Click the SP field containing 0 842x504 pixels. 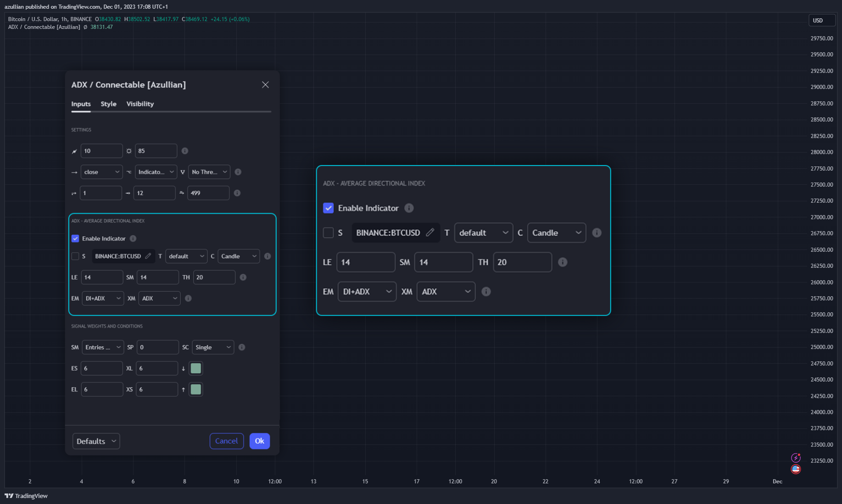coord(158,347)
